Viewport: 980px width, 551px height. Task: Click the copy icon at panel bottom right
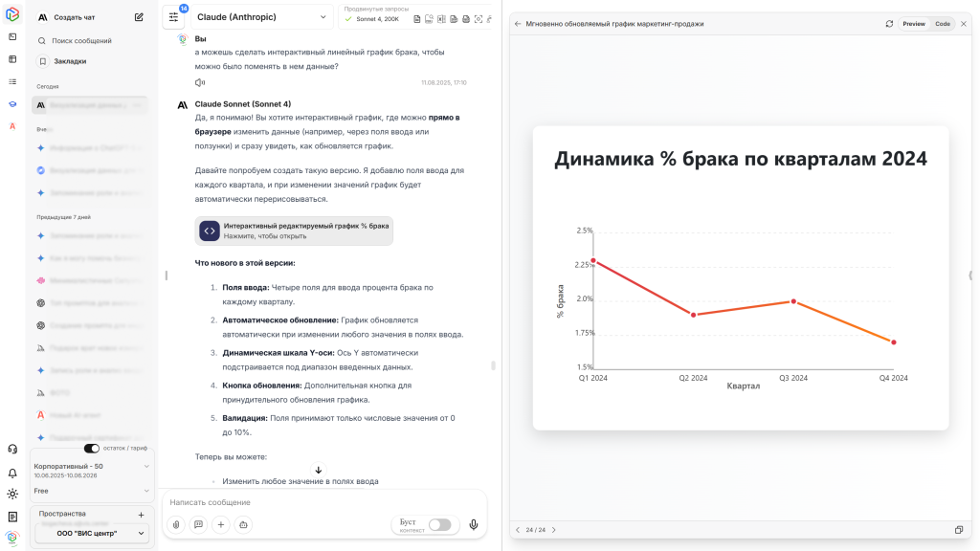pyautogui.click(x=960, y=528)
